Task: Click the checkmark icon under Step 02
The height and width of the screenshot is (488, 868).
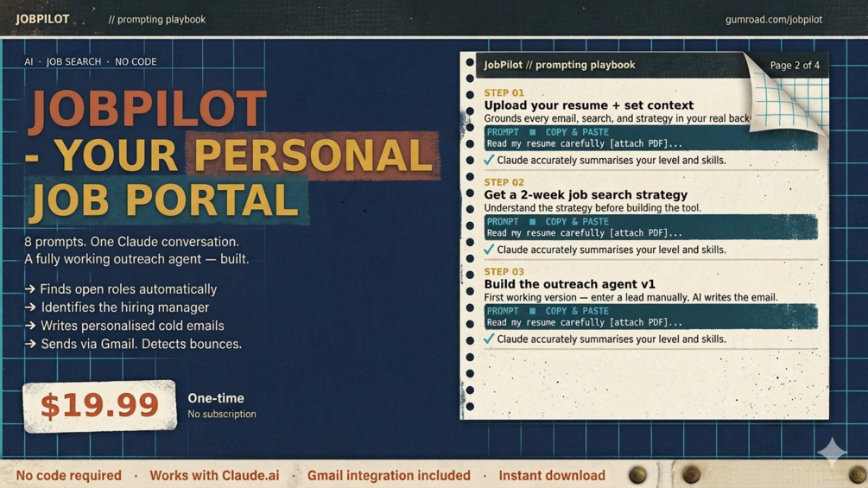Action: coord(489,250)
